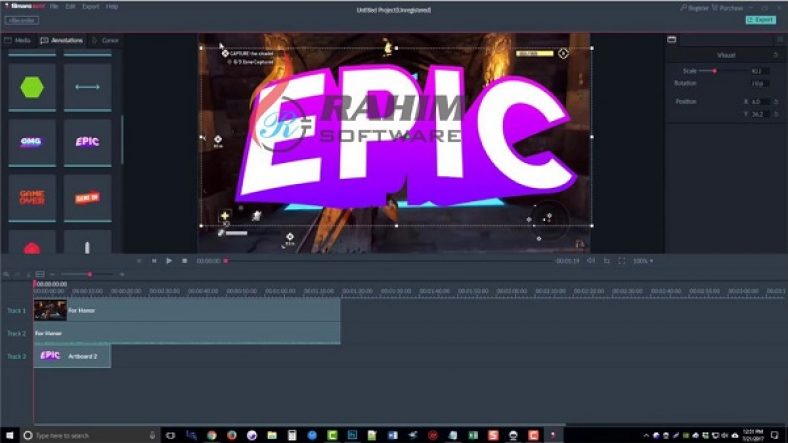
Task: Open the Export menu in menu bar
Action: 91,7
